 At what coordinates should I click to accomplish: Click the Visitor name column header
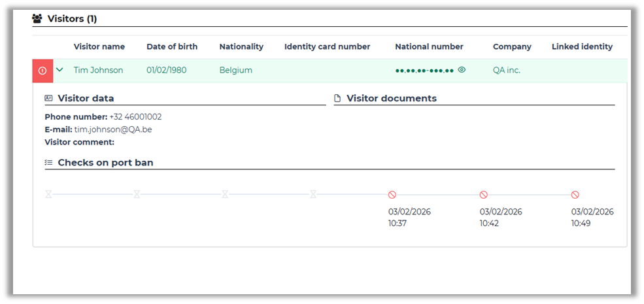coord(99,47)
